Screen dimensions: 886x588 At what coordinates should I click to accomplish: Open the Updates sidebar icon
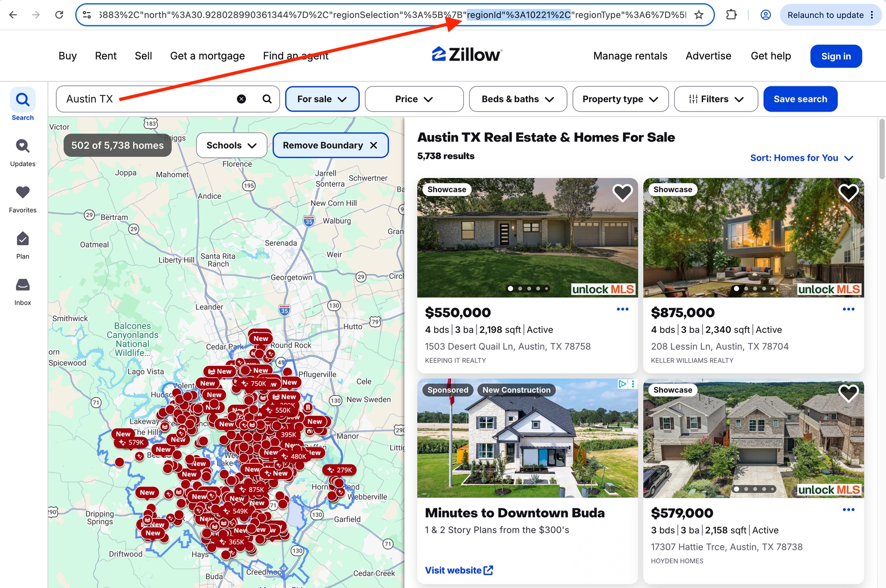coord(23,153)
